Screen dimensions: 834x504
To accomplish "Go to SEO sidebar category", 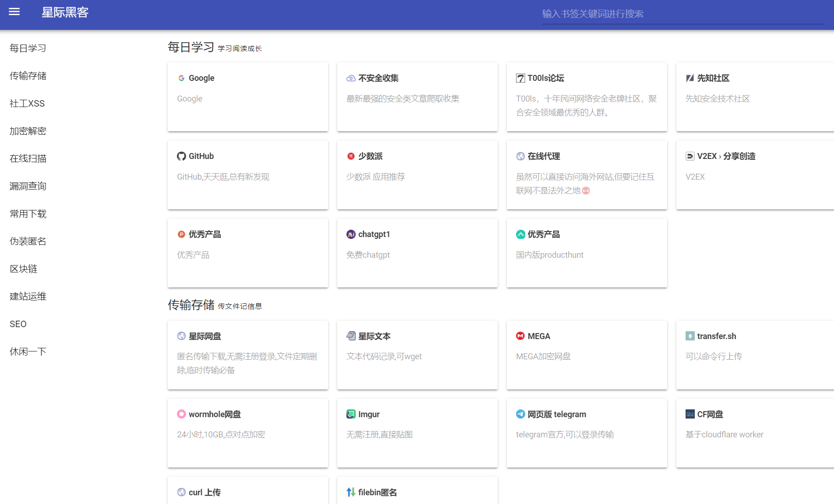I will click(18, 324).
